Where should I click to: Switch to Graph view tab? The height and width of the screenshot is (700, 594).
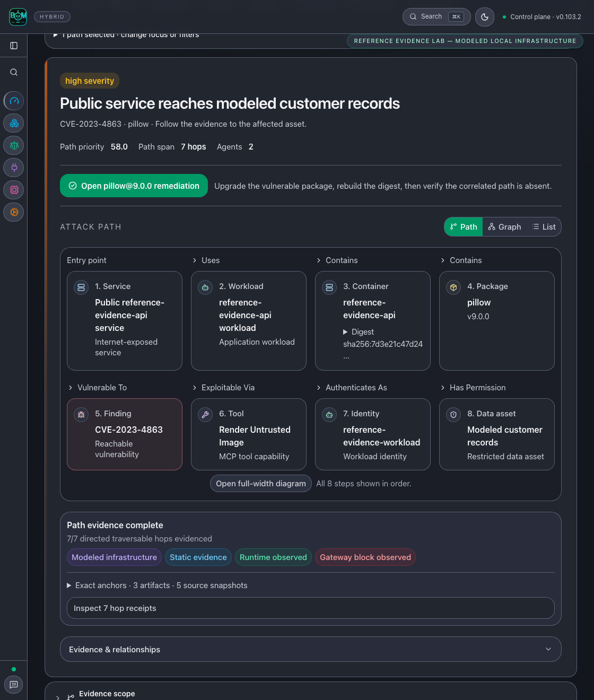point(504,227)
